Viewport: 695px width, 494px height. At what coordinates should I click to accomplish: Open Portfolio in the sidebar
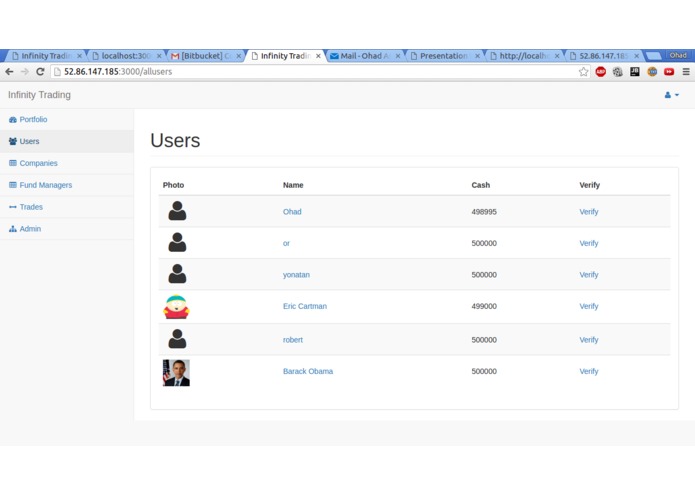tap(33, 119)
